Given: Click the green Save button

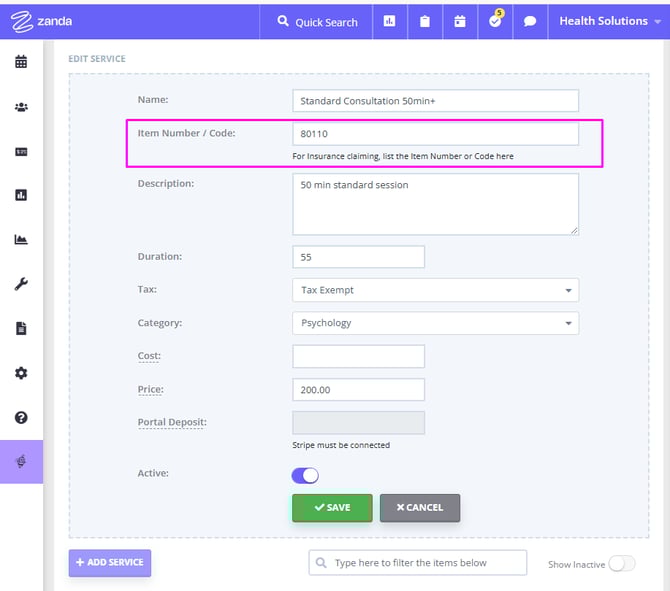Looking at the screenshot, I should click(332, 507).
